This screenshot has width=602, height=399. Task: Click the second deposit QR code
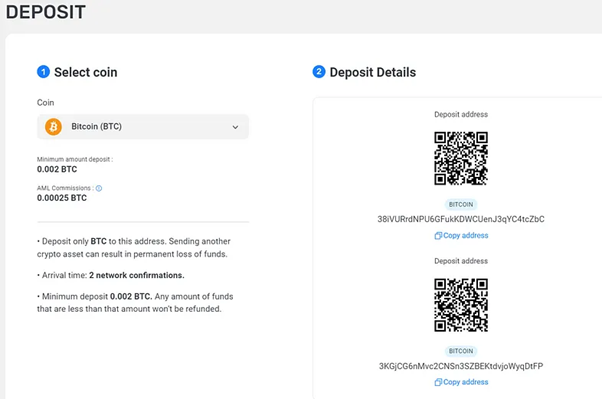[461, 305]
